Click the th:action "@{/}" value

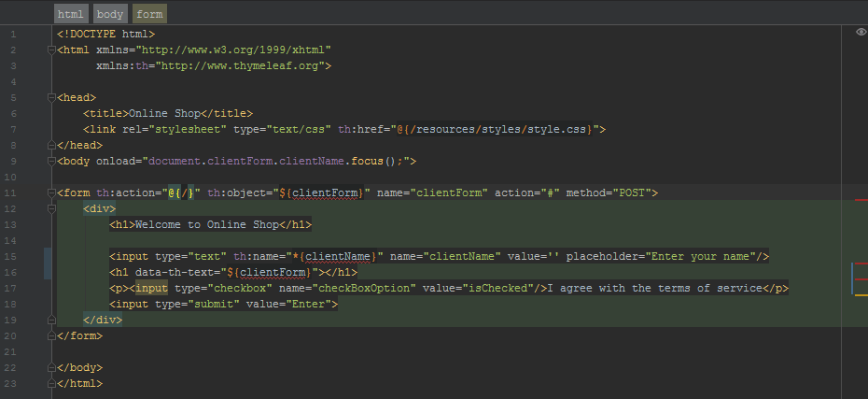[x=181, y=192]
